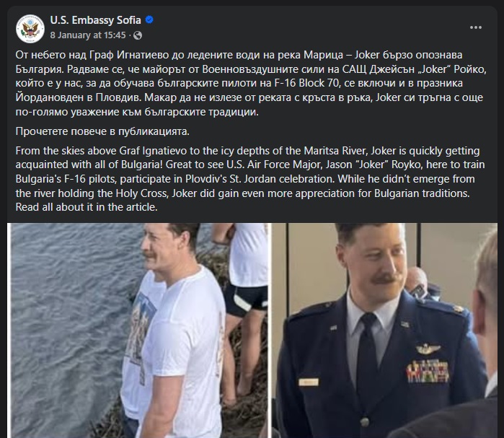504x438 pixels.
Task: Click the public audience globe icon
Action: (x=138, y=35)
